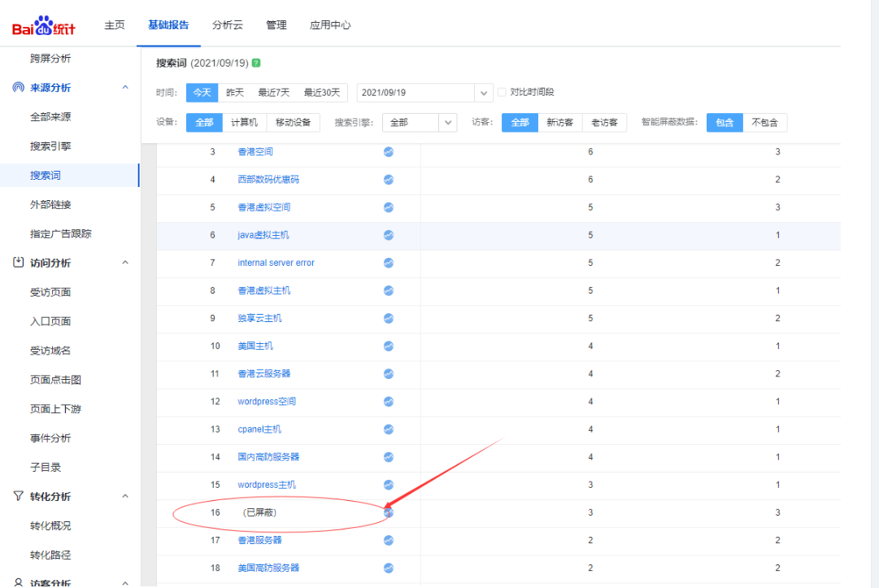Click the Baidu Tongji logo

click(x=44, y=27)
